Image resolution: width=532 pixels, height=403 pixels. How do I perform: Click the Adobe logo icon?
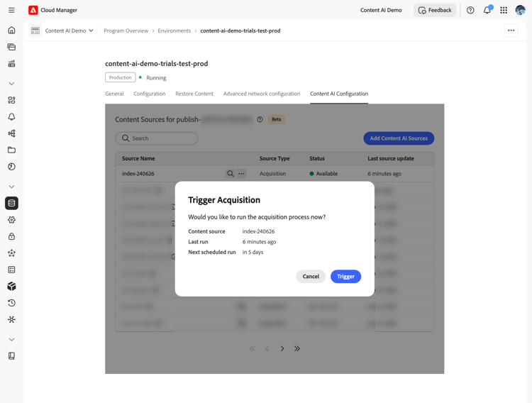pyautogui.click(x=33, y=10)
